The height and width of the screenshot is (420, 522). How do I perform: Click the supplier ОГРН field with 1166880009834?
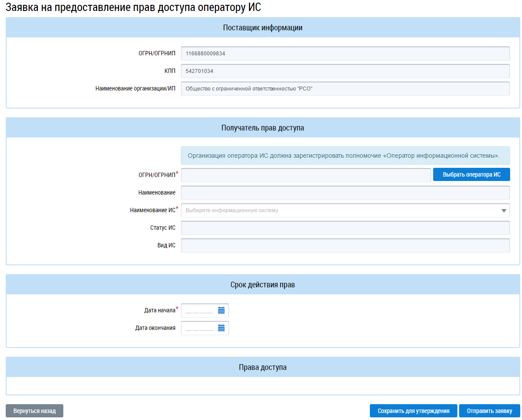click(x=345, y=54)
